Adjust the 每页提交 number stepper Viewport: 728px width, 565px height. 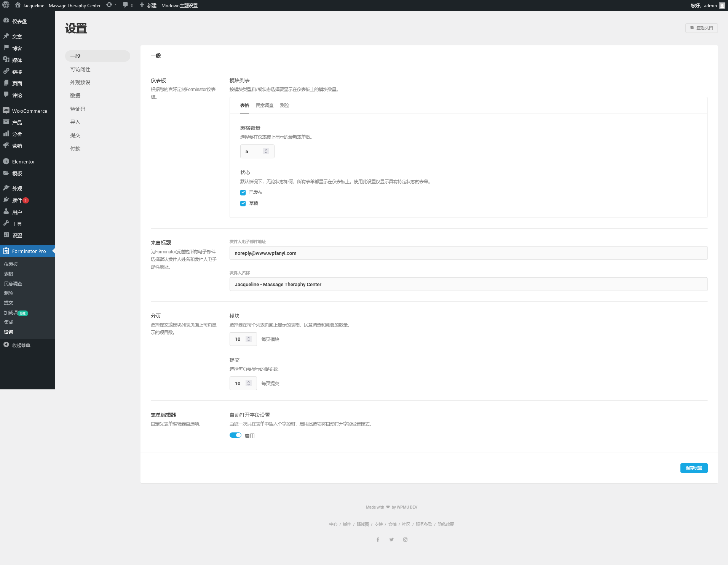249,383
